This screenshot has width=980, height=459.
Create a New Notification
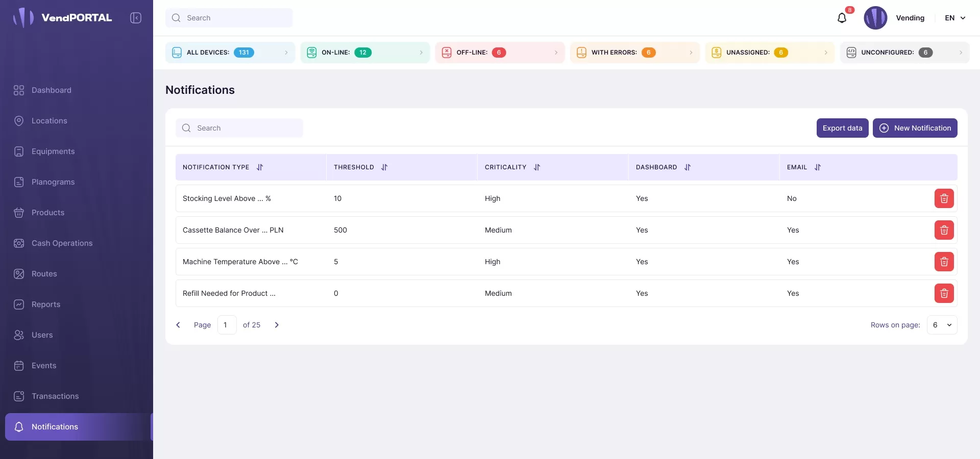point(915,128)
